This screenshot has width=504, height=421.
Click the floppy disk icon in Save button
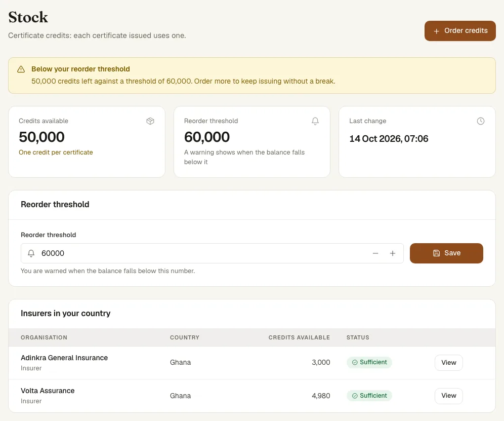click(436, 253)
